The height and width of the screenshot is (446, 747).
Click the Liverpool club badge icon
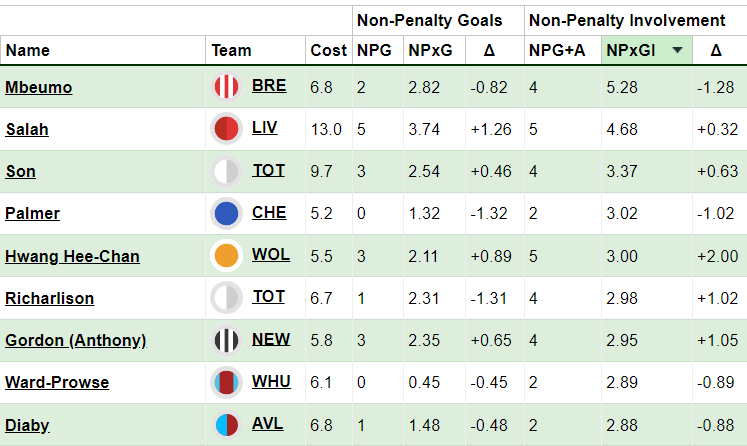pyautogui.click(x=226, y=129)
